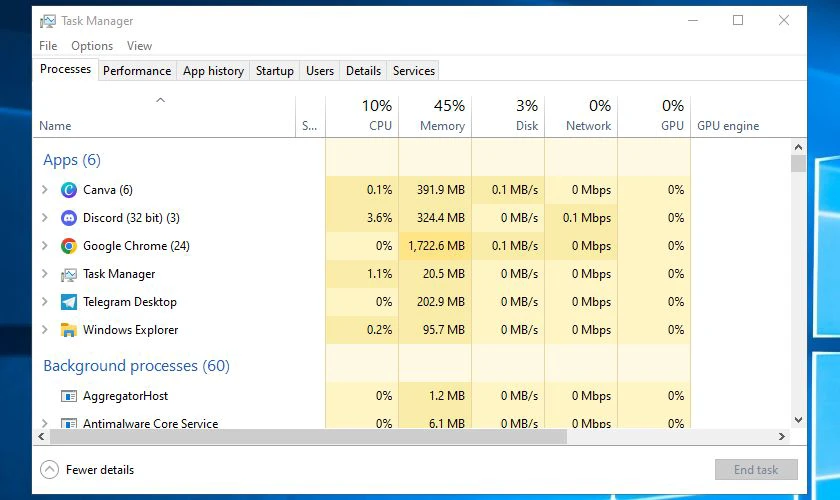Screen dimensions: 840x500
Task: Switch to the App history tab
Action: tap(213, 71)
